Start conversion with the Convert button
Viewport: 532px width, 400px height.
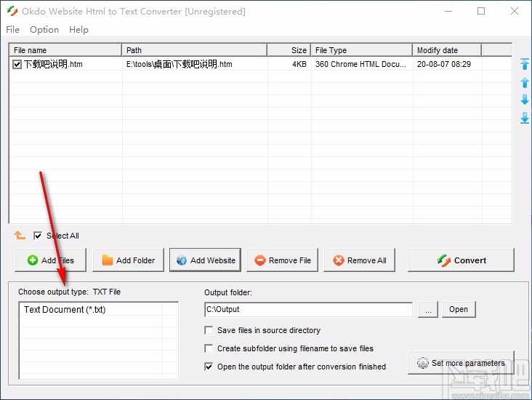(461, 260)
